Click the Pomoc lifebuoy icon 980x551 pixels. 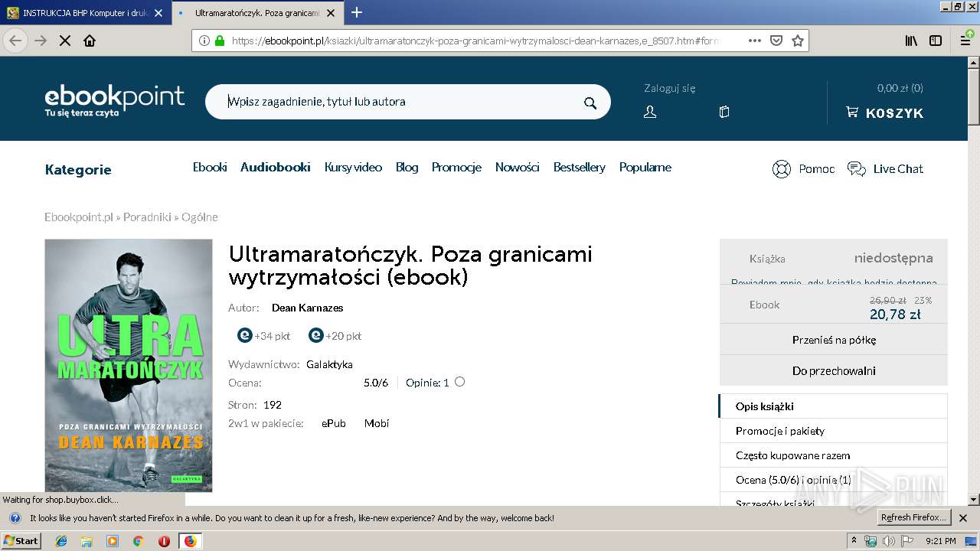[781, 169]
